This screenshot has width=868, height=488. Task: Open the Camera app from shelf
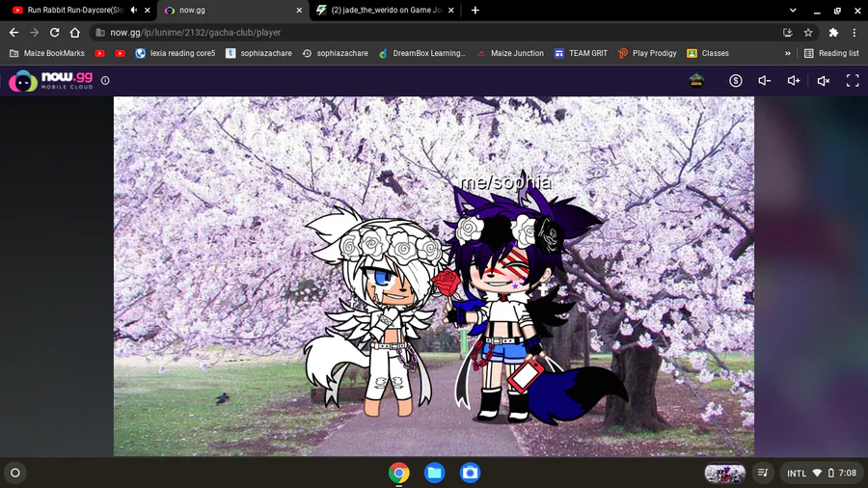tap(470, 474)
